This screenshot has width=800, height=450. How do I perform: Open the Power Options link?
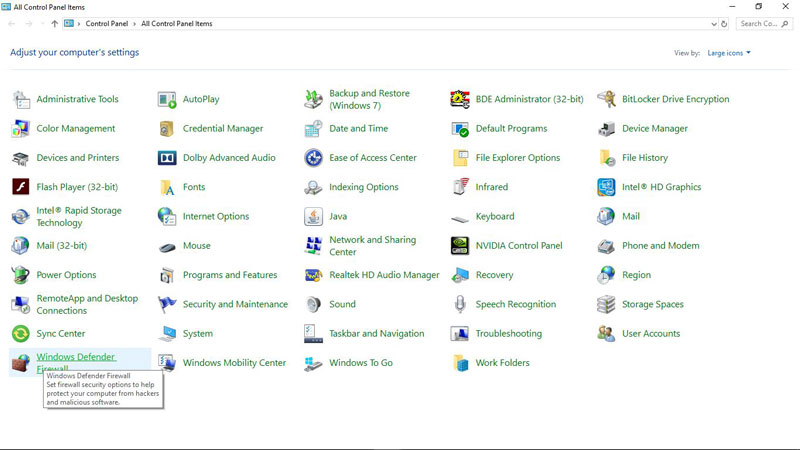click(66, 275)
